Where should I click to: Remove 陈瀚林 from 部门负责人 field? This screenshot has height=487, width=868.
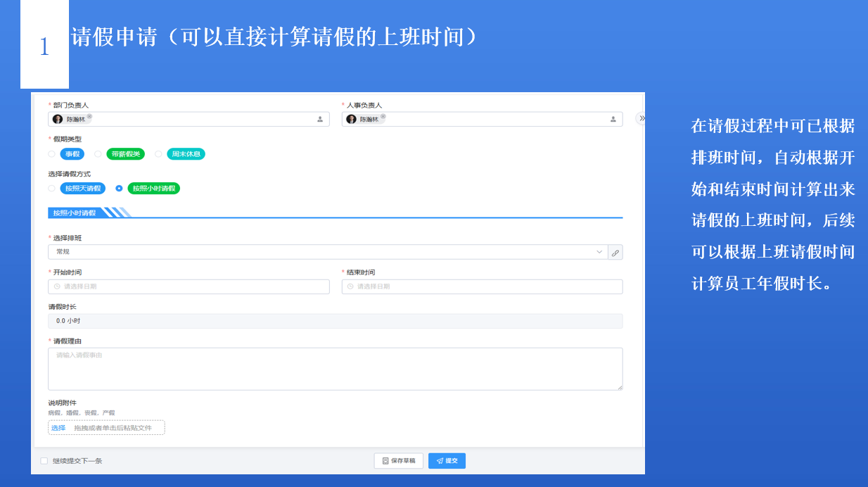pos(89,116)
